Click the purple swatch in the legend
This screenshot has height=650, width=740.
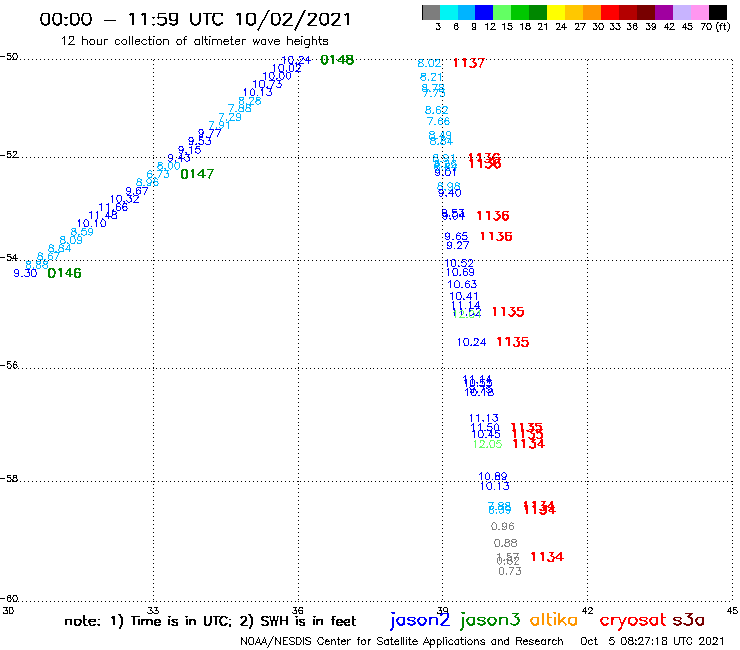coord(663,12)
